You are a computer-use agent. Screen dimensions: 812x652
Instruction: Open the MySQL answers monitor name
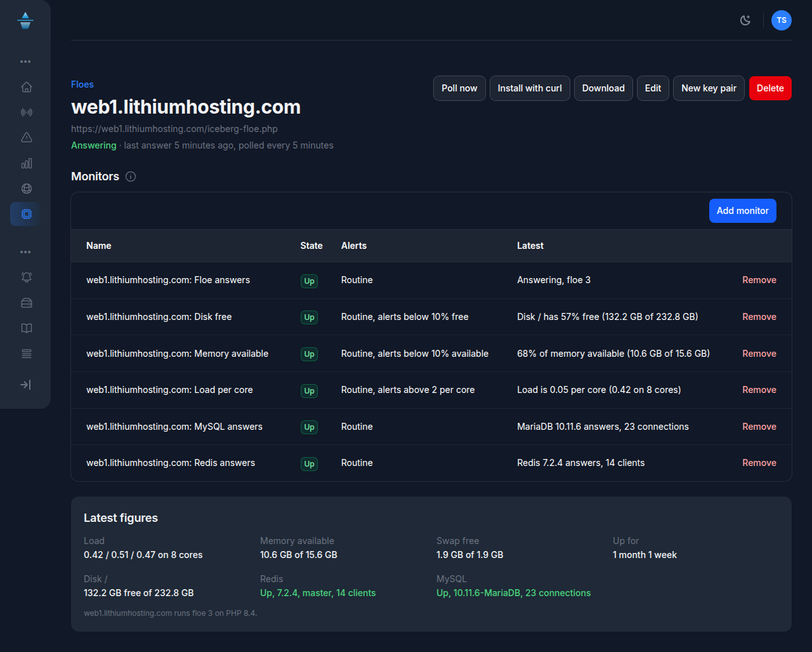(174, 427)
